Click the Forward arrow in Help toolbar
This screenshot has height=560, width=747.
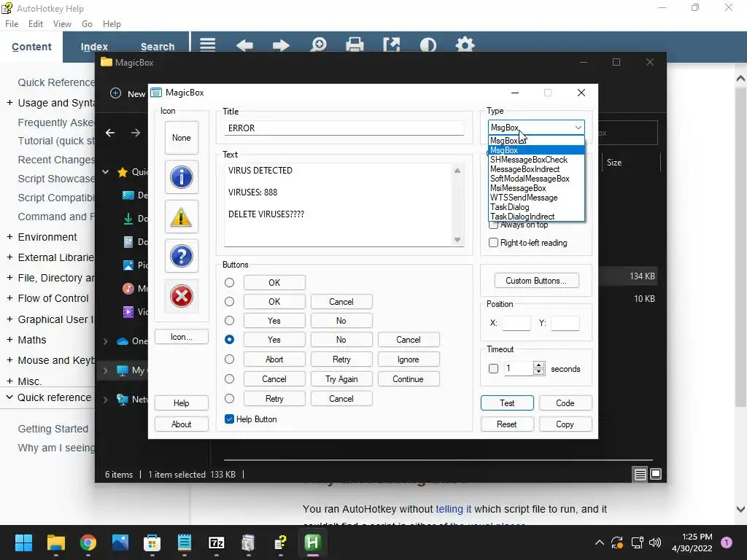point(281,46)
